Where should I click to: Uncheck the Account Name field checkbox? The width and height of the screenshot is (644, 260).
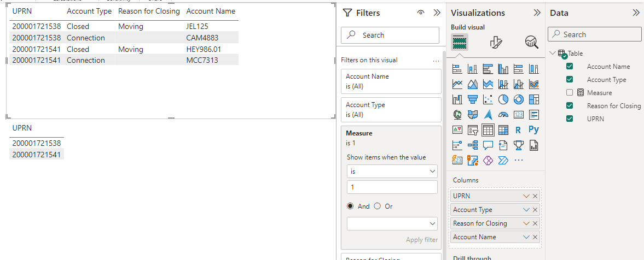(569, 67)
